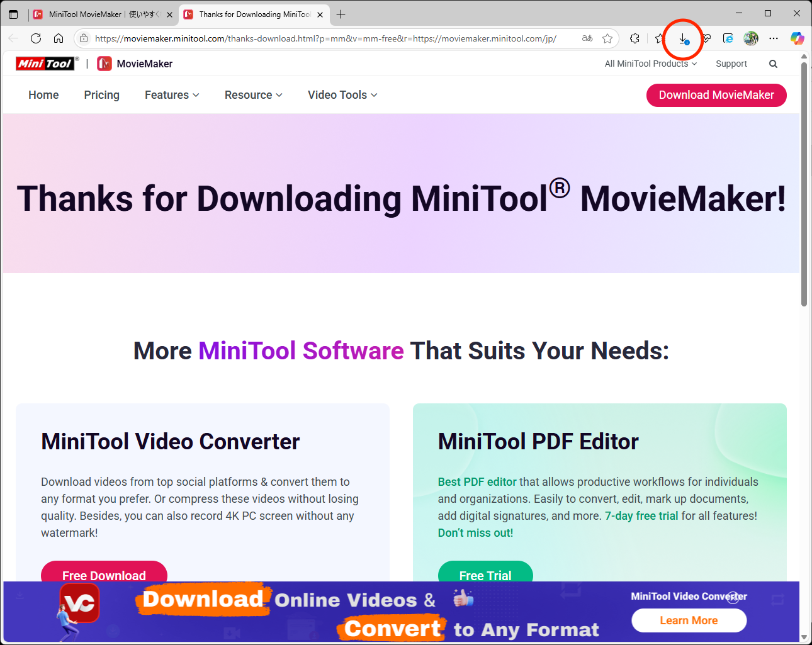Click the page vertical scrollbar thumb
The image size is (812, 645).
[x=804, y=184]
